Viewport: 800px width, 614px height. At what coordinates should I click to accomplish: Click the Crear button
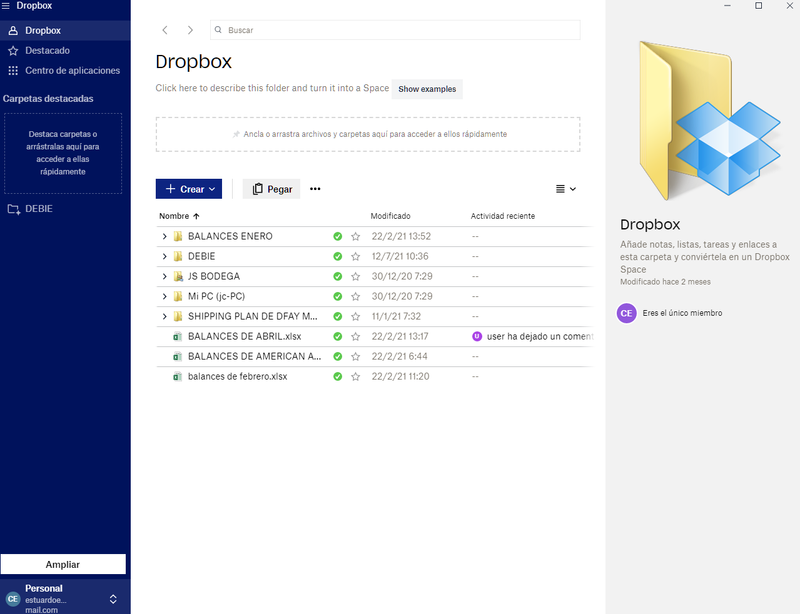[x=189, y=189]
